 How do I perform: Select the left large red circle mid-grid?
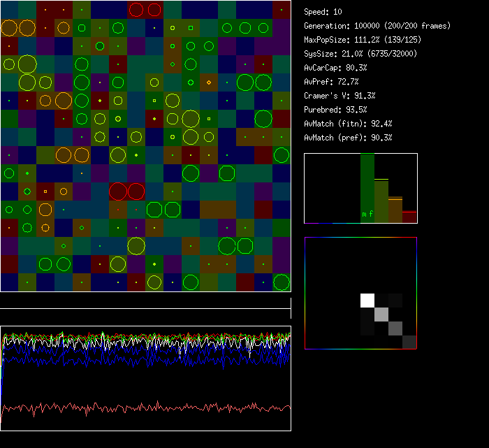[x=118, y=192]
